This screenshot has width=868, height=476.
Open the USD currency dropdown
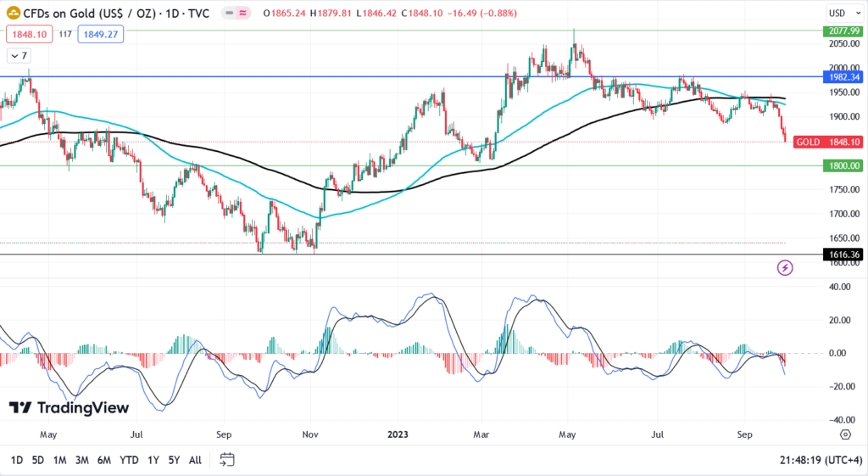click(845, 14)
